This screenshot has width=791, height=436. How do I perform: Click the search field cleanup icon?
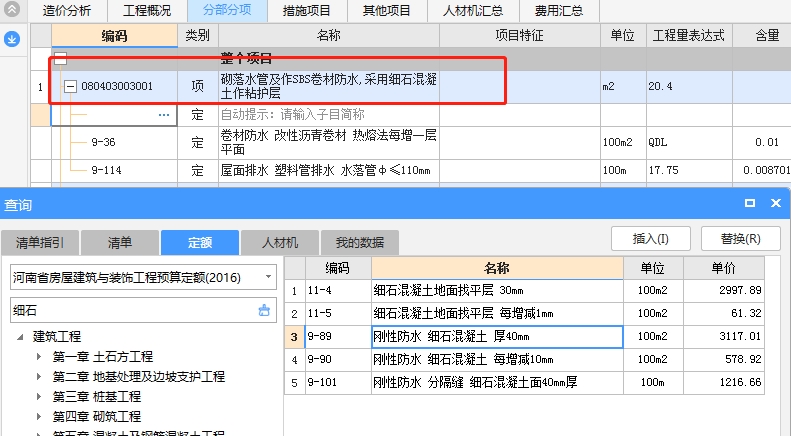pos(264,310)
